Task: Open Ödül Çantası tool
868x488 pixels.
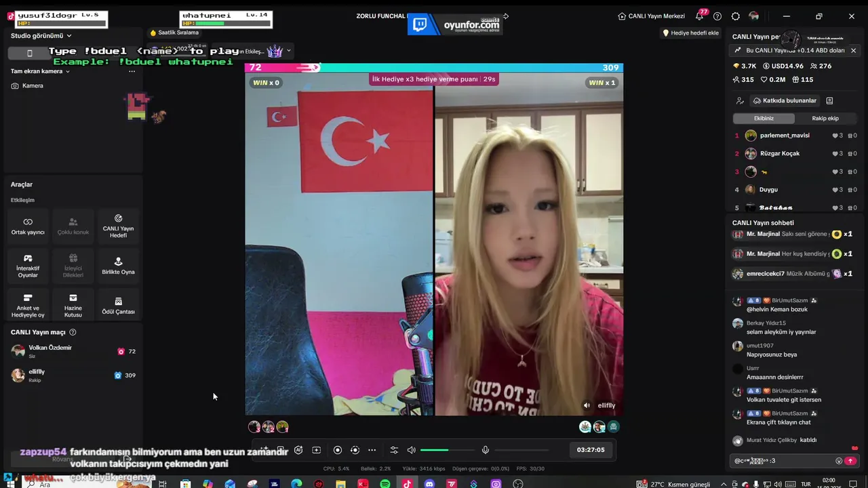Action: pyautogui.click(x=118, y=306)
